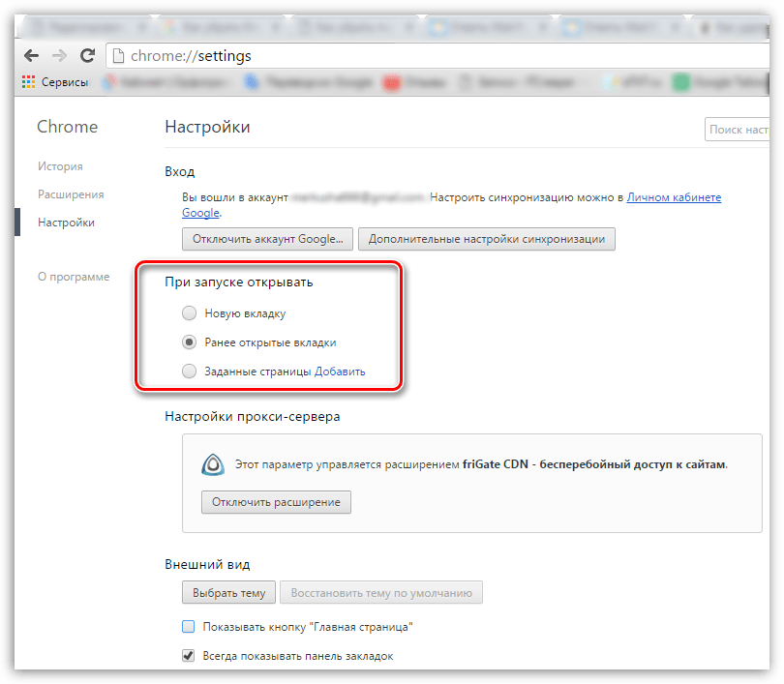Reload the settings page
The height and width of the screenshot is (684, 784).
[x=87, y=55]
